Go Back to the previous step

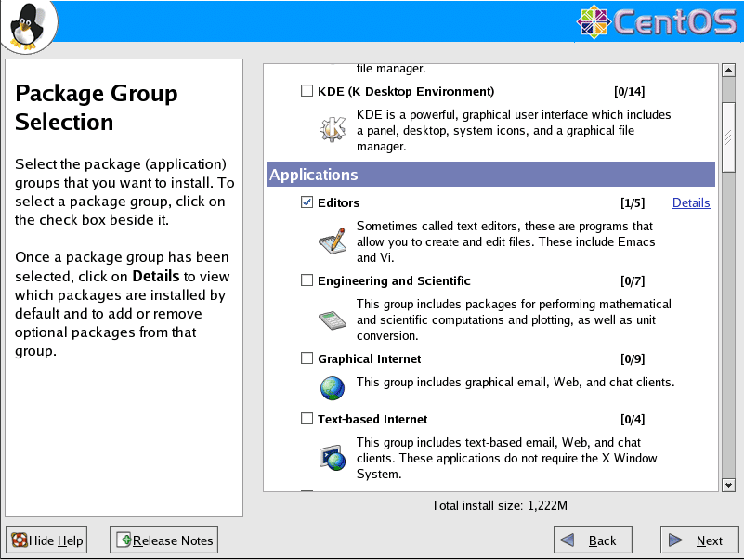coord(593,540)
